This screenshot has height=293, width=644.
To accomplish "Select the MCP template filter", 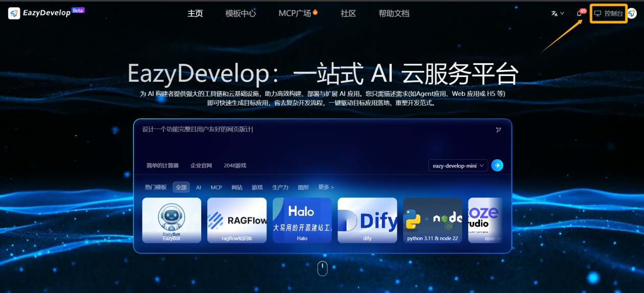I will coord(217,187).
